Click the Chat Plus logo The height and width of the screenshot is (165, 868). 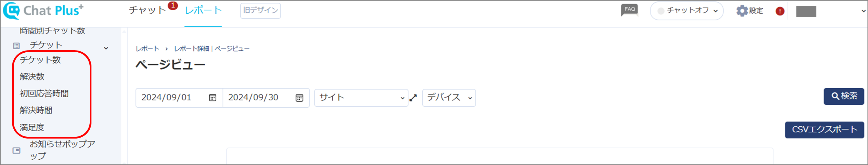(x=43, y=10)
